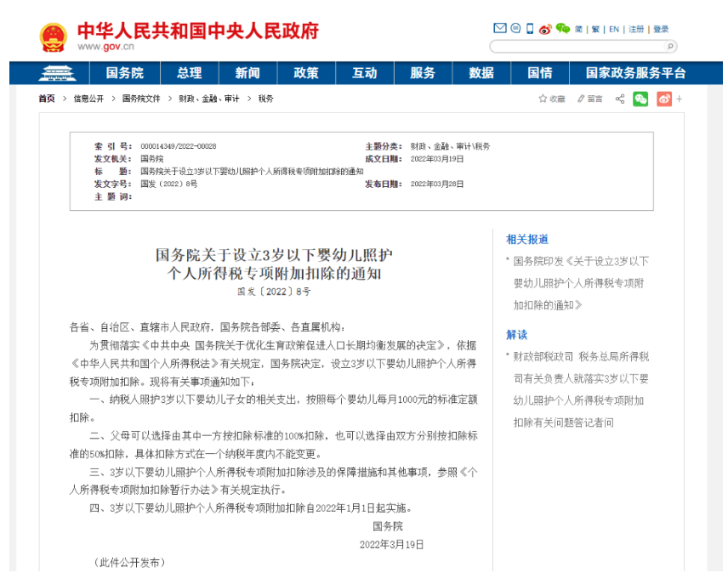This screenshot has height=584, width=728.
Task: Open the 国务院 nav menu
Action: [125, 73]
